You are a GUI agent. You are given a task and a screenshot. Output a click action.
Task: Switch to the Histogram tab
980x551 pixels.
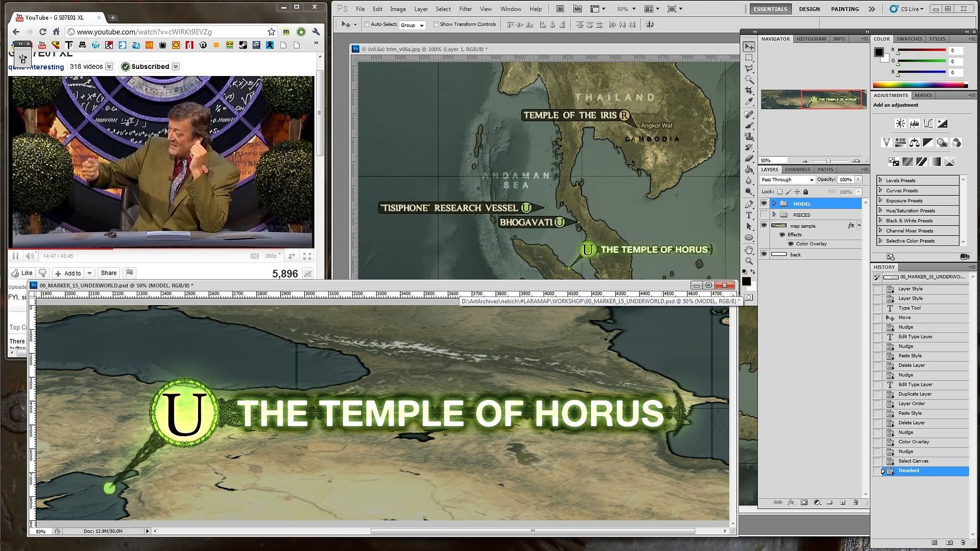[x=811, y=39]
